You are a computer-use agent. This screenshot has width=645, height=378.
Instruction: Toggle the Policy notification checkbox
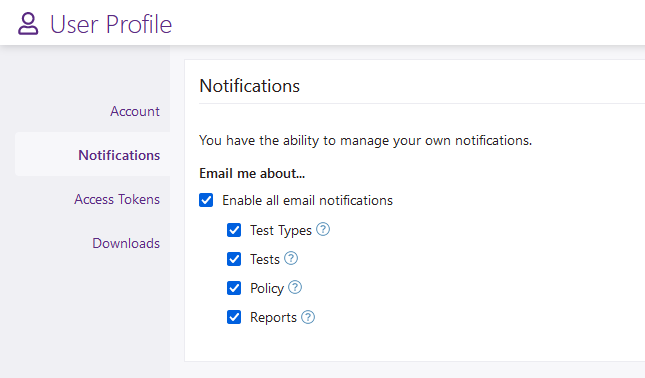coord(234,288)
